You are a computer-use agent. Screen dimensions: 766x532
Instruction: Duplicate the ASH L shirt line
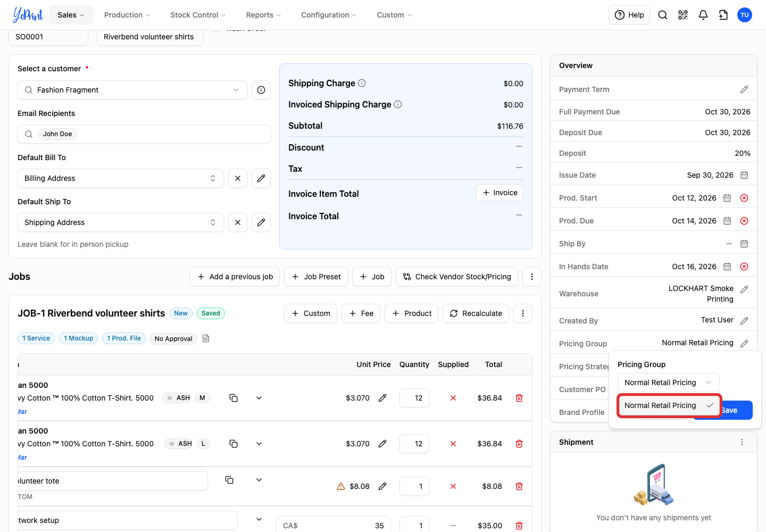click(x=234, y=444)
